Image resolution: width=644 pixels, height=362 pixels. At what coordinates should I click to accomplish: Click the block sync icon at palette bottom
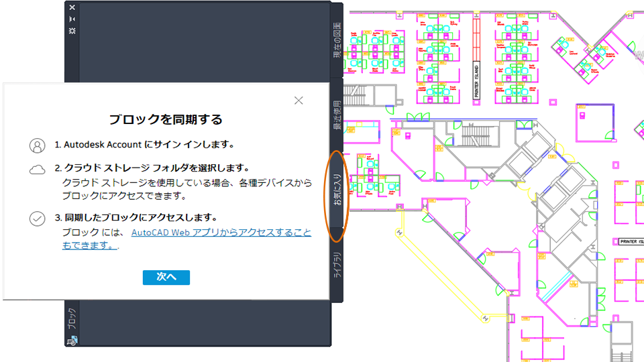pyautogui.click(x=72, y=341)
